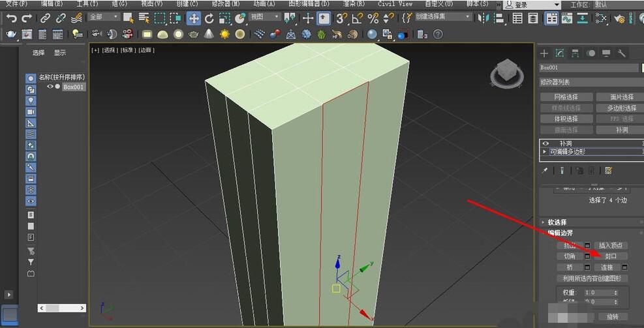The width and height of the screenshot is (644, 328).
Task: Expand the hidden menus chevron
Action: (498, 4)
